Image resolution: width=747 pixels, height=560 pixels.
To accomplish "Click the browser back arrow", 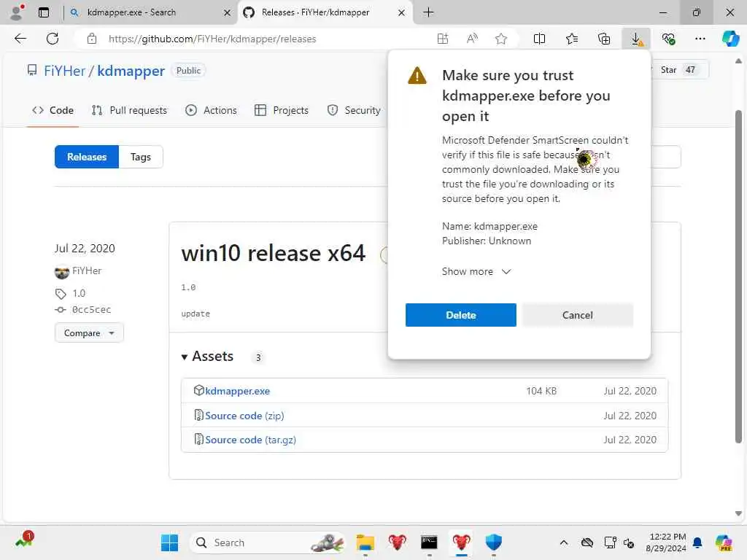I will pyautogui.click(x=20, y=39).
